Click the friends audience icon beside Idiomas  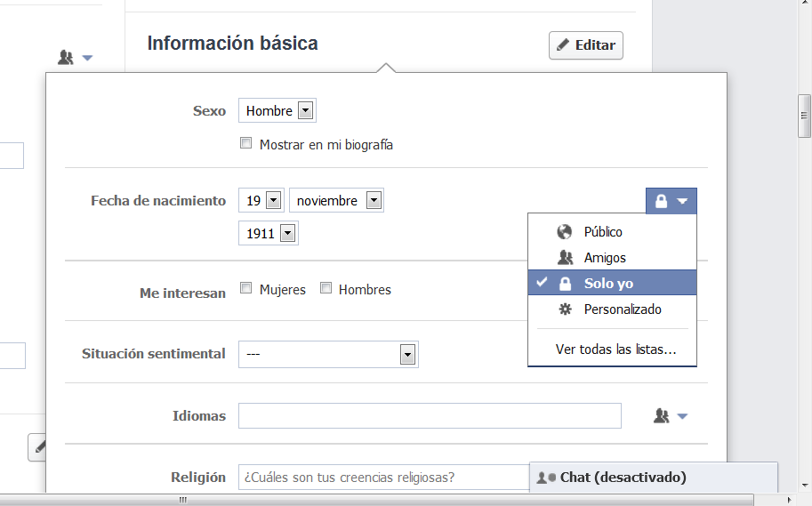pyautogui.click(x=662, y=415)
